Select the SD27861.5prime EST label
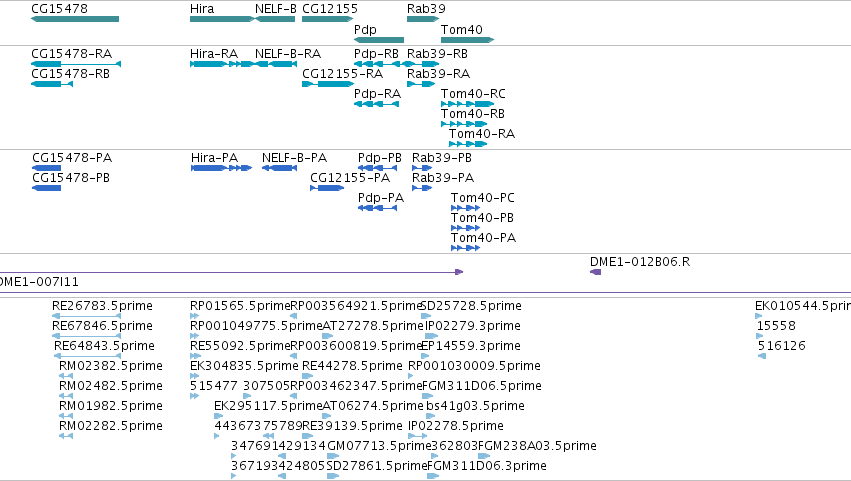851x481 pixels. click(x=377, y=466)
